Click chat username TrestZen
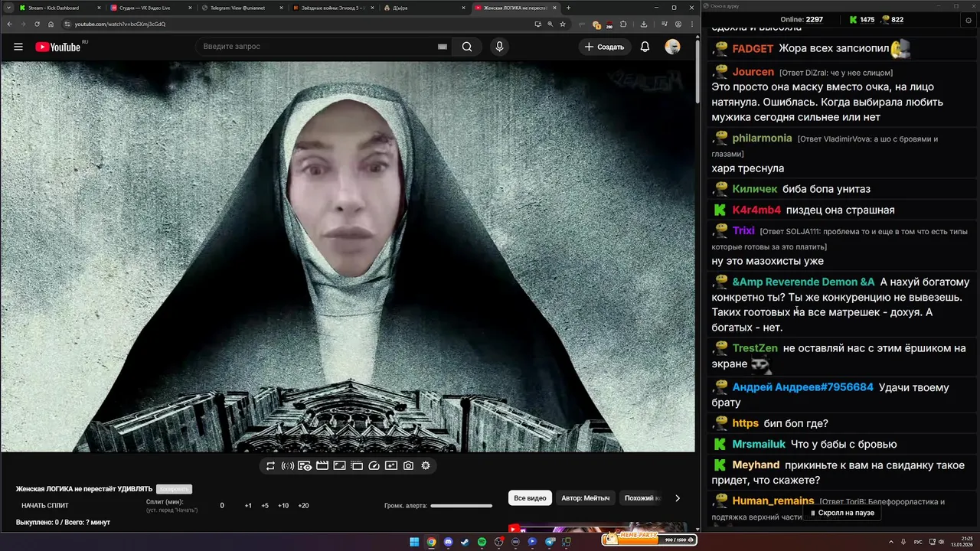 click(x=755, y=348)
